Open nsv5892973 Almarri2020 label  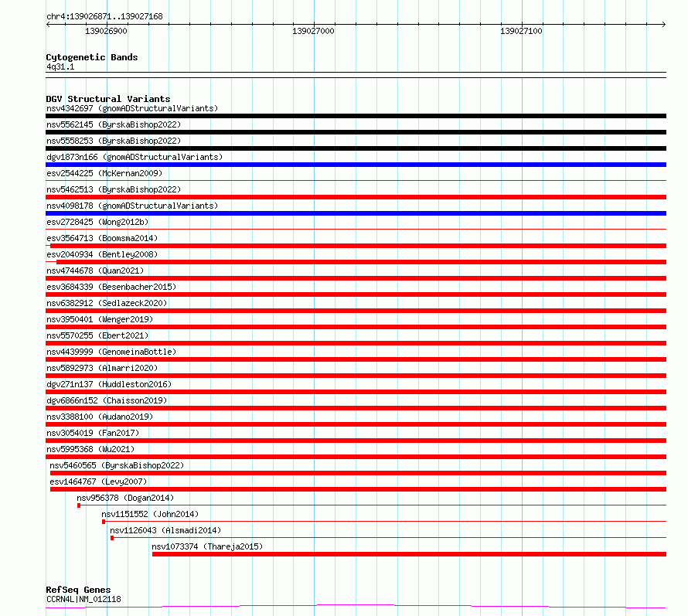click(x=102, y=368)
